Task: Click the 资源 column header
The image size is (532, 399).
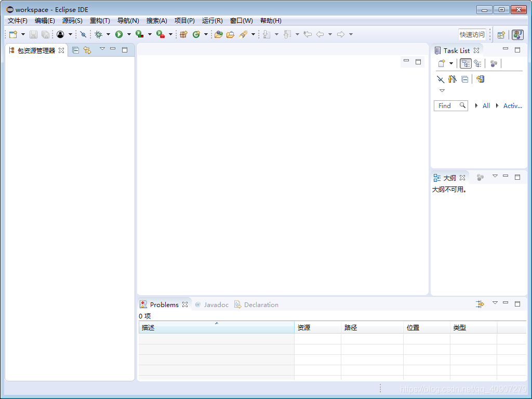Action: (x=317, y=328)
